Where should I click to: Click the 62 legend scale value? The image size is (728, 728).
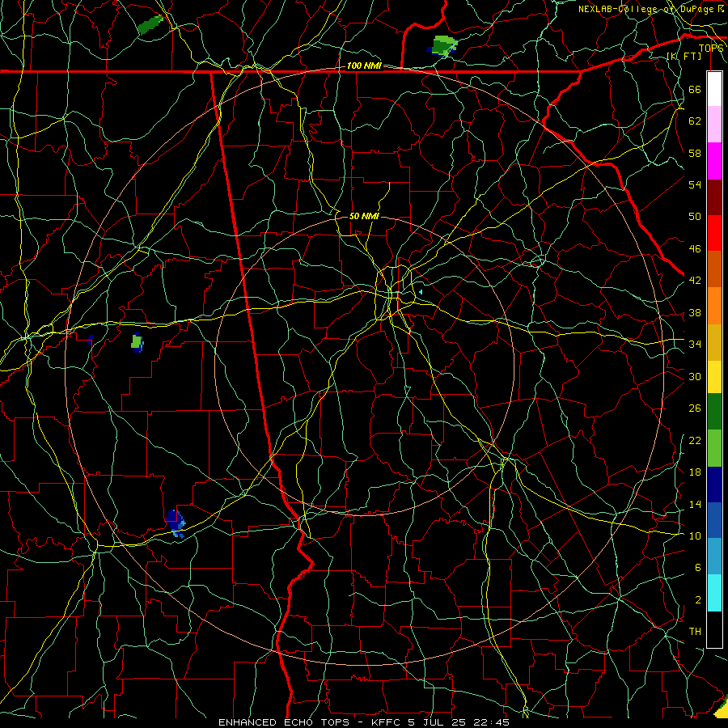[x=695, y=121]
